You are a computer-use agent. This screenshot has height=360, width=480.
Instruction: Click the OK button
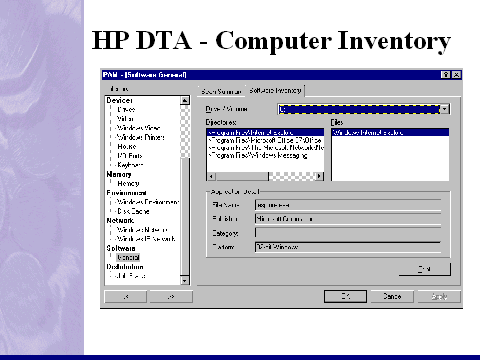(x=345, y=296)
